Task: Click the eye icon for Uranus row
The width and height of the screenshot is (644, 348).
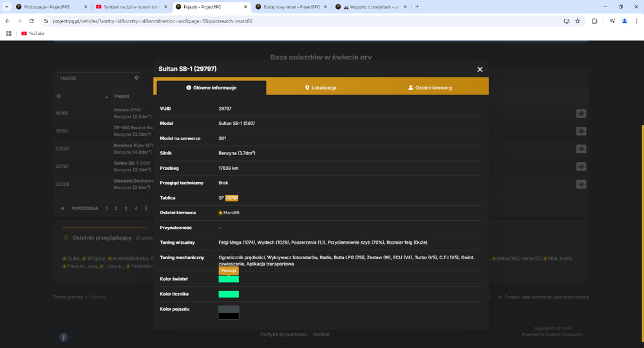Action: pyautogui.click(x=581, y=114)
